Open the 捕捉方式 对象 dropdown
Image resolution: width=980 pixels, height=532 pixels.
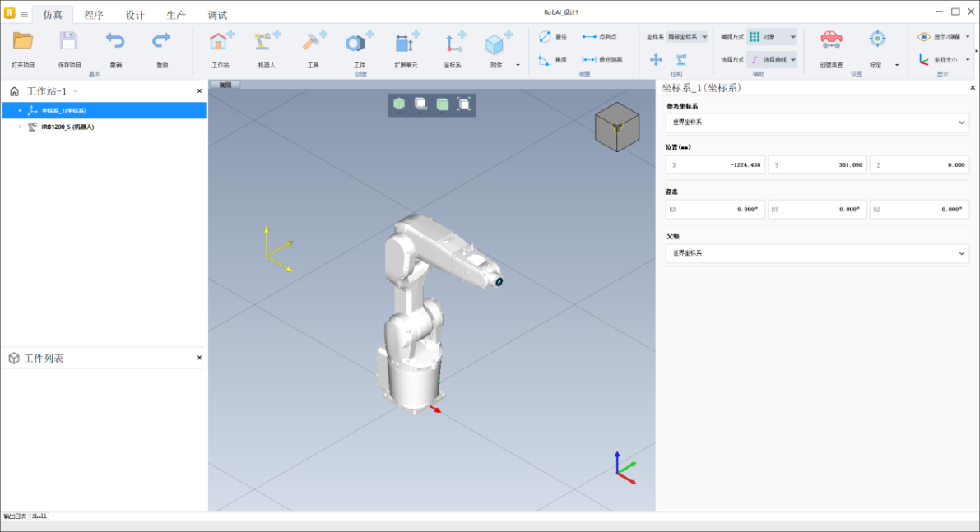[x=772, y=37]
